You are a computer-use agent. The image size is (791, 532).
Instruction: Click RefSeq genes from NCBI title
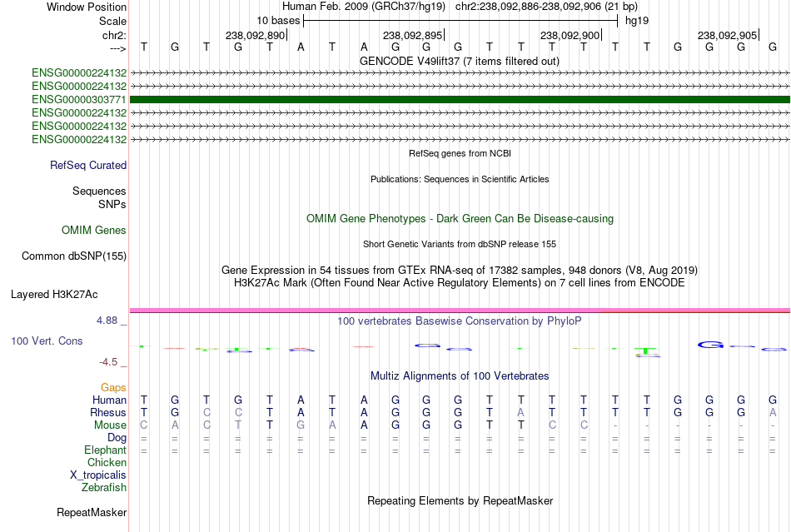click(x=460, y=153)
